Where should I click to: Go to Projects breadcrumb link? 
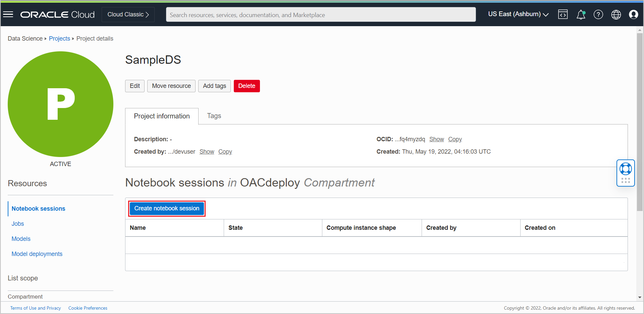(59, 39)
